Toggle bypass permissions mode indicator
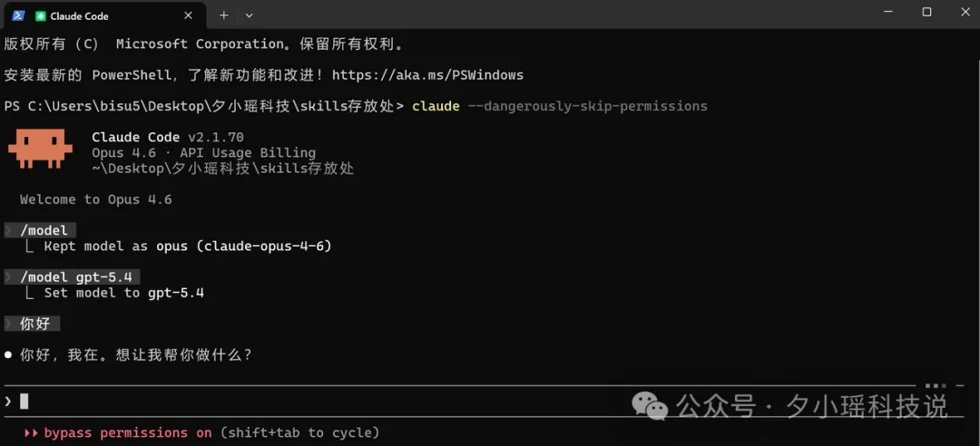980x446 pixels. (x=128, y=432)
